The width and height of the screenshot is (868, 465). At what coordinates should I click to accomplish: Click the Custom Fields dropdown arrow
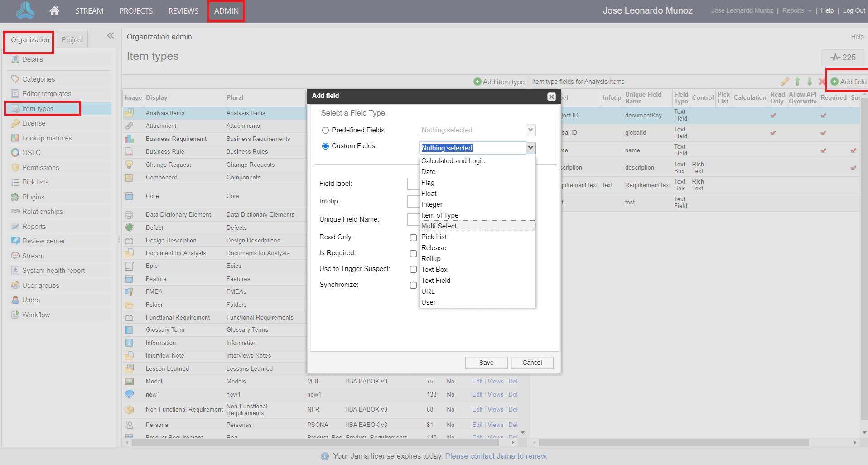(x=530, y=148)
